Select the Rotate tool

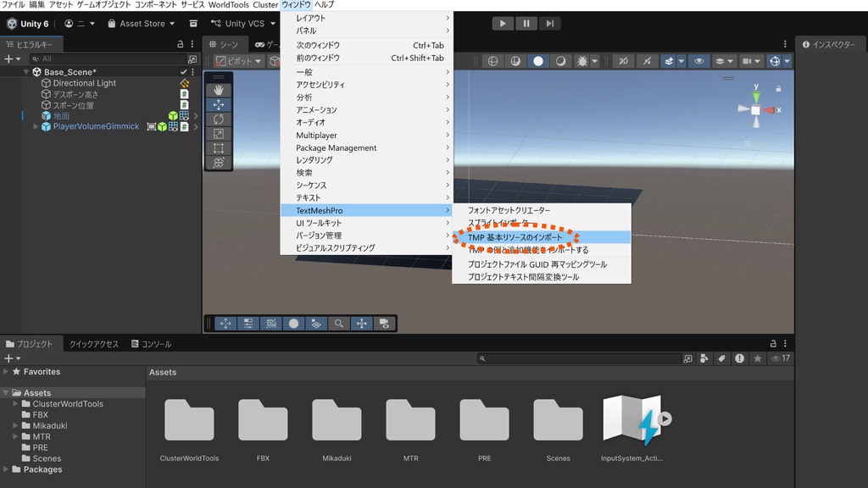click(x=219, y=119)
